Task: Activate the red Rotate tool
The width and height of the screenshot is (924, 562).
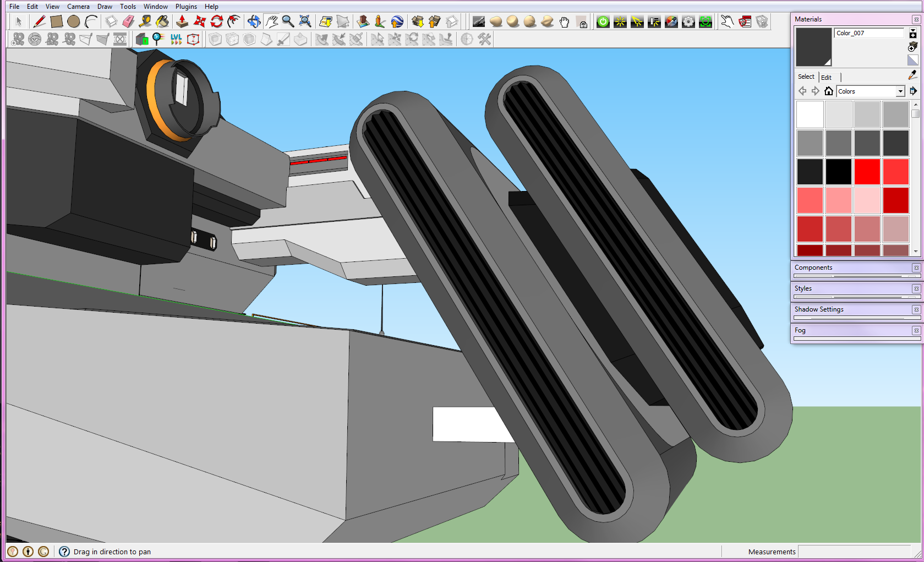Action: tap(217, 21)
